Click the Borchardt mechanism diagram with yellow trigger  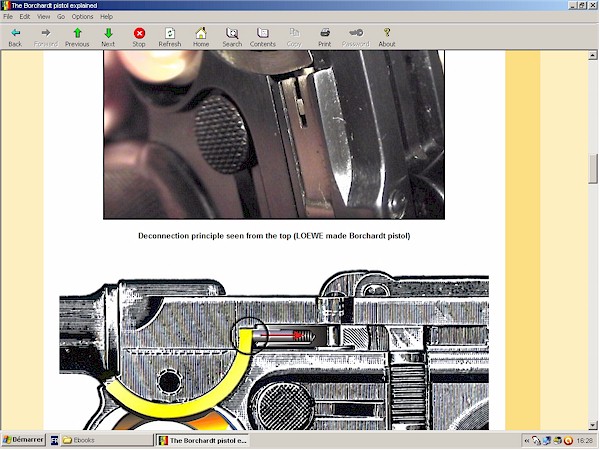click(x=274, y=350)
